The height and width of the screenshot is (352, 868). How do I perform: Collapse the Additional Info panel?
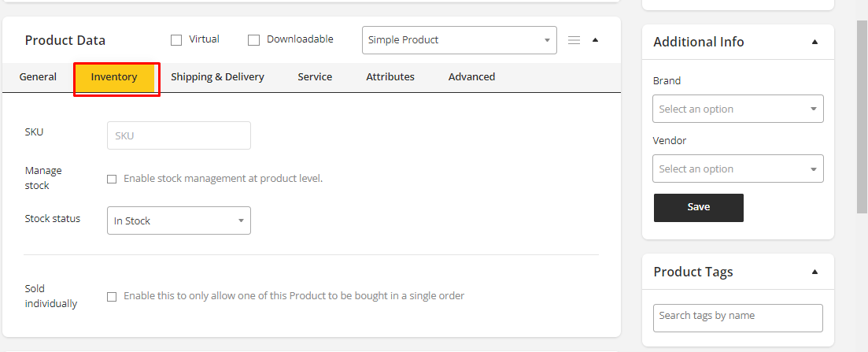click(x=814, y=42)
